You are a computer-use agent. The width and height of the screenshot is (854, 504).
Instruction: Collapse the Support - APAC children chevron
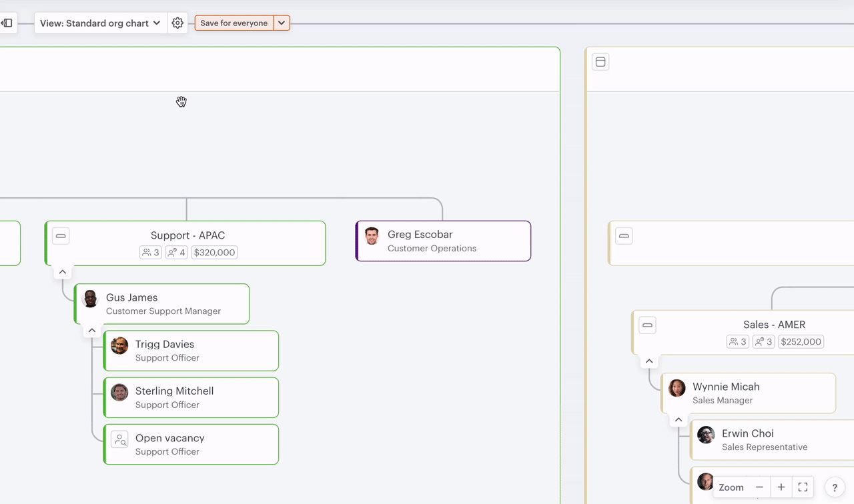click(63, 272)
